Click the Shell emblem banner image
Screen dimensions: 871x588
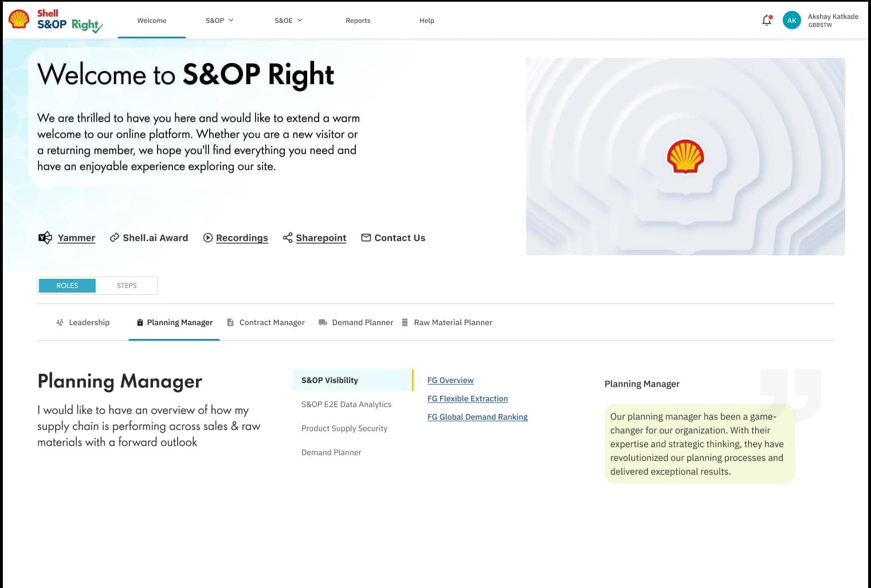tap(685, 156)
